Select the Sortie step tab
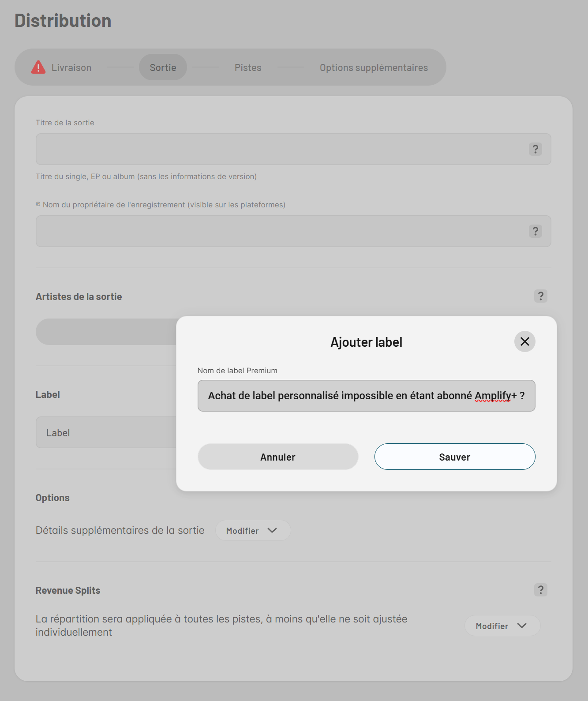The height and width of the screenshot is (701, 588). click(163, 67)
